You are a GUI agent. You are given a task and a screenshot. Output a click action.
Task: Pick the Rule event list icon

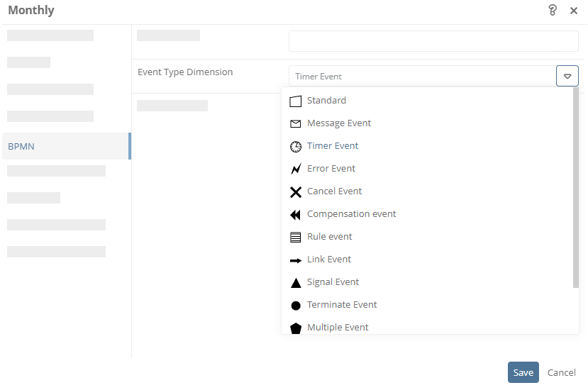[x=296, y=238]
